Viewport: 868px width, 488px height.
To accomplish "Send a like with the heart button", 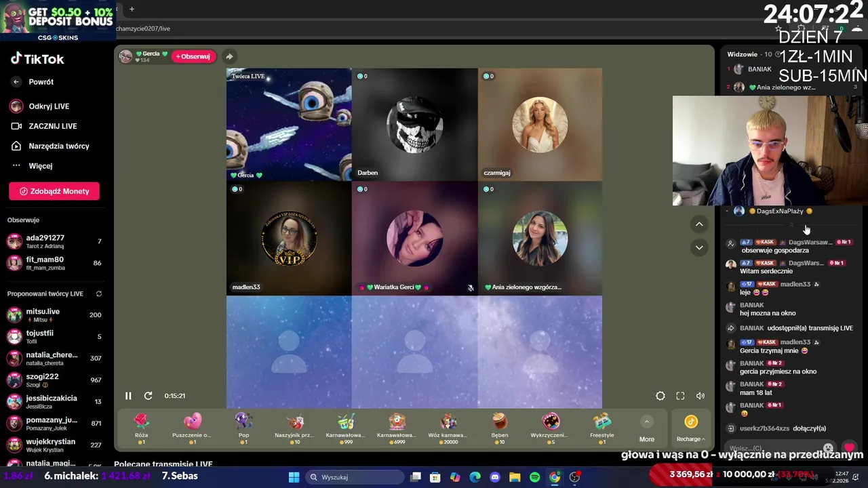I will point(848,448).
